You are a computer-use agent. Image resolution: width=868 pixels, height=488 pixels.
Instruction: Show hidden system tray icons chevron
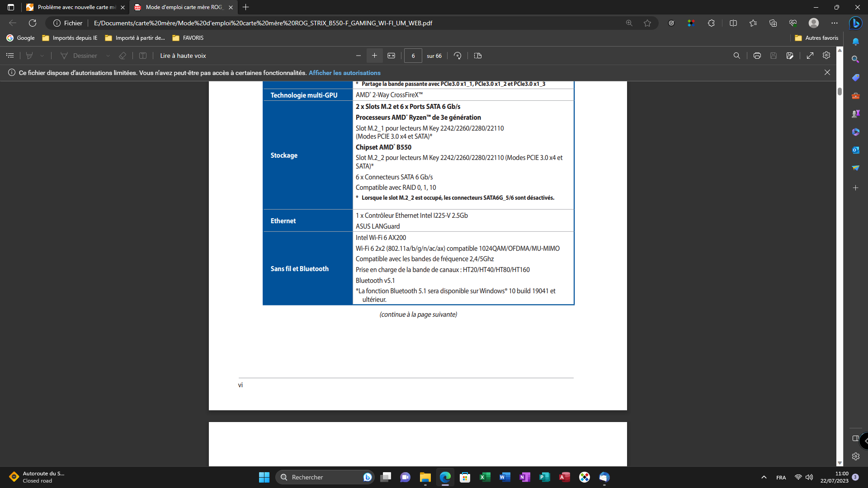click(764, 477)
